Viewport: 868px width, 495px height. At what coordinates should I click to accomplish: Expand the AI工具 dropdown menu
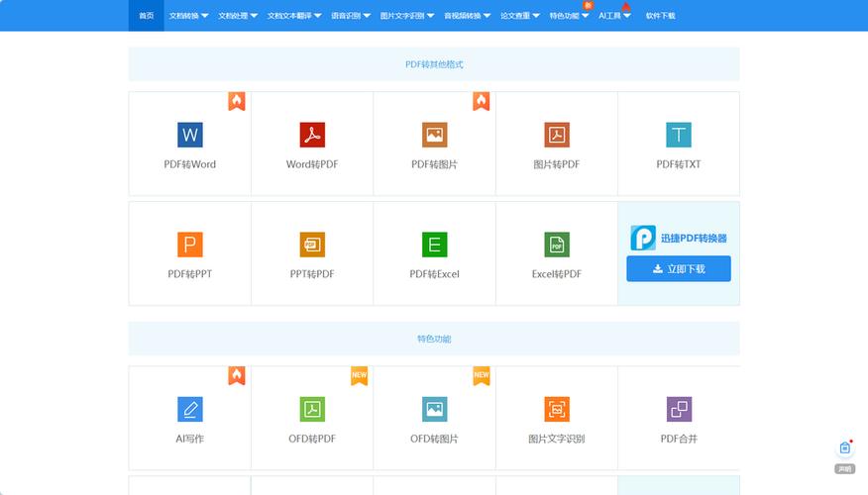pyautogui.click(x=614, y=16)
